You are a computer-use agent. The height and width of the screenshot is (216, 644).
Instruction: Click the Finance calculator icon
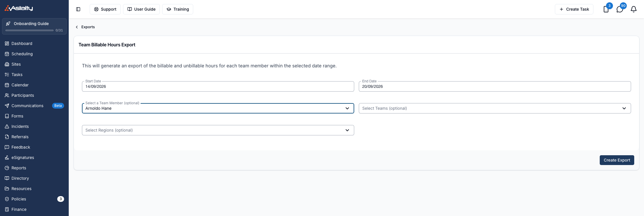(x=7, y=209)
